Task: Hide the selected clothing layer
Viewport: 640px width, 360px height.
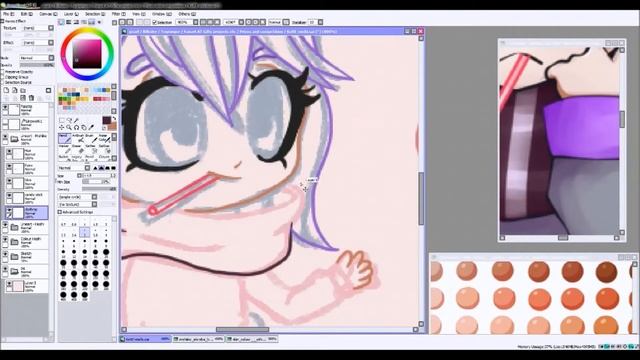Action: (x=9, y=210)
